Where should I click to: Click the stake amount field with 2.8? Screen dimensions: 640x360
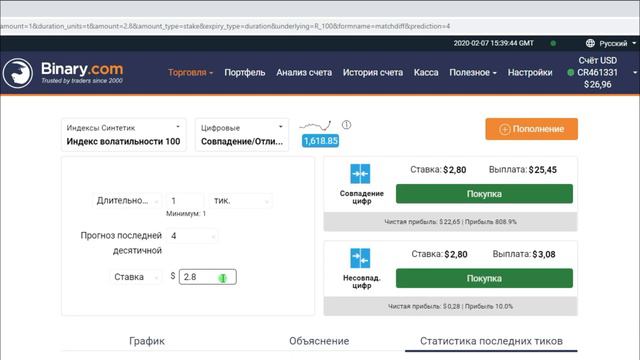tap(207, 277)
